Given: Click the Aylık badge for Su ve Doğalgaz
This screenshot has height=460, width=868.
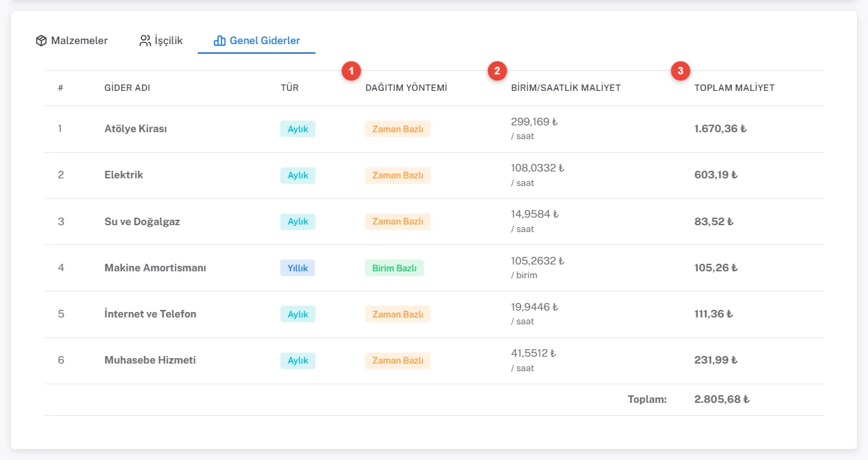Looking at the screenshot, I should tap(298, 222).
